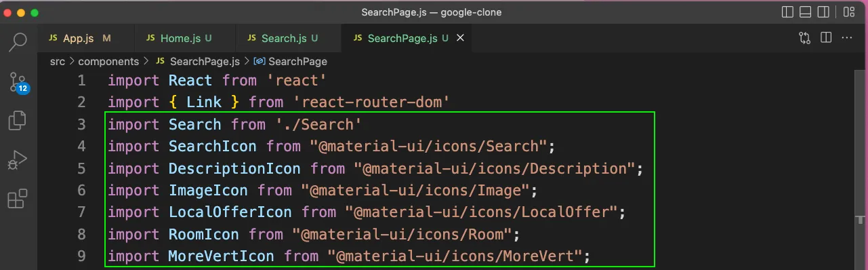
Task: Switch to the Search.js tab
Action: [289, 39]
